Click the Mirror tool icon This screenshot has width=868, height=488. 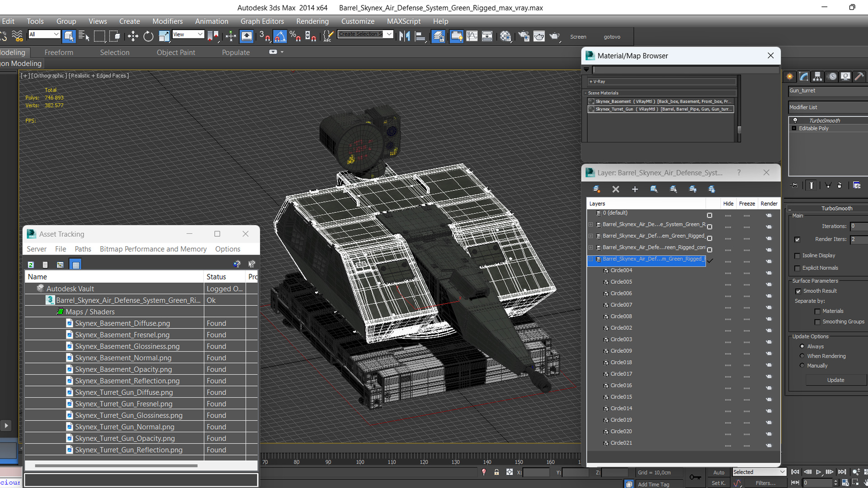click(x=405, y=36)
